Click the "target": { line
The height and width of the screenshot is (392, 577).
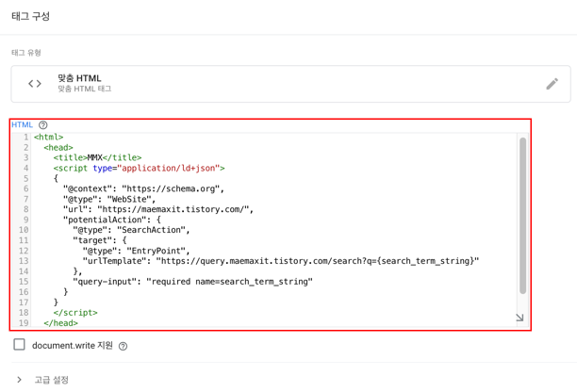pyautogui.click(x=100, y=240)
